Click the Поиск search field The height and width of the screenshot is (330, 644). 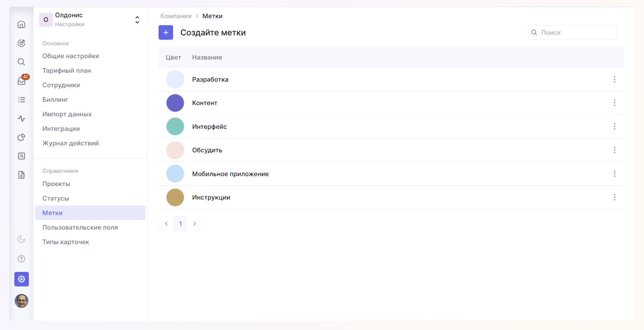576,33
